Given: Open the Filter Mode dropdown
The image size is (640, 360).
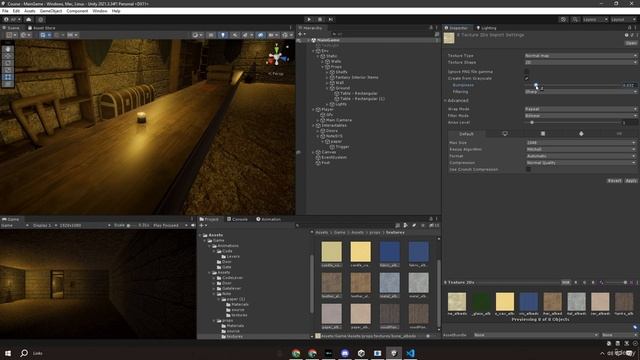Looking at the screenshot, I should click(580, 116).
